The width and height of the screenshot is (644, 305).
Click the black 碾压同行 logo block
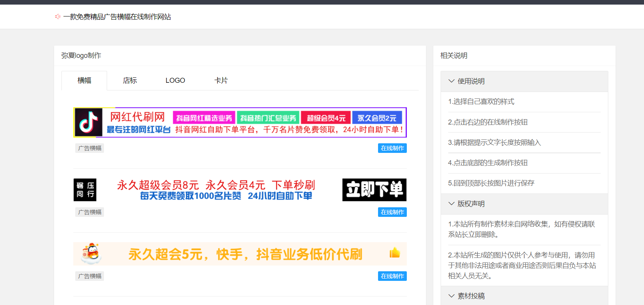coord(85,190)
